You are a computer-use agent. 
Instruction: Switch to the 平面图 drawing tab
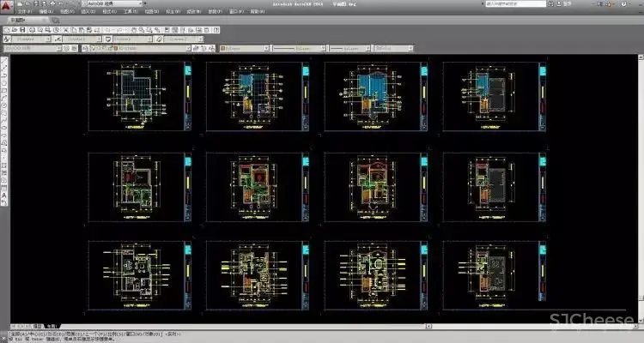coord(17,20)
